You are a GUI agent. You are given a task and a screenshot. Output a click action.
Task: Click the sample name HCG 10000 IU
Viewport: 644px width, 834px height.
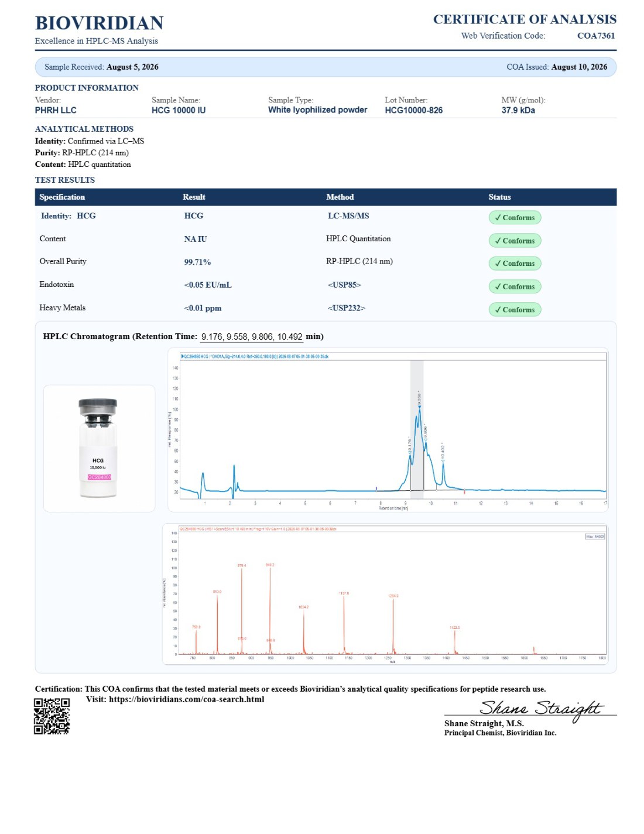coord(179,110)
